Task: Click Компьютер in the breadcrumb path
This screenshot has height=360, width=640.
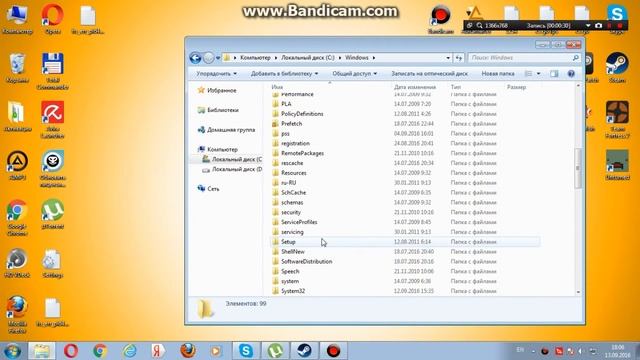Action: point(255,58)
